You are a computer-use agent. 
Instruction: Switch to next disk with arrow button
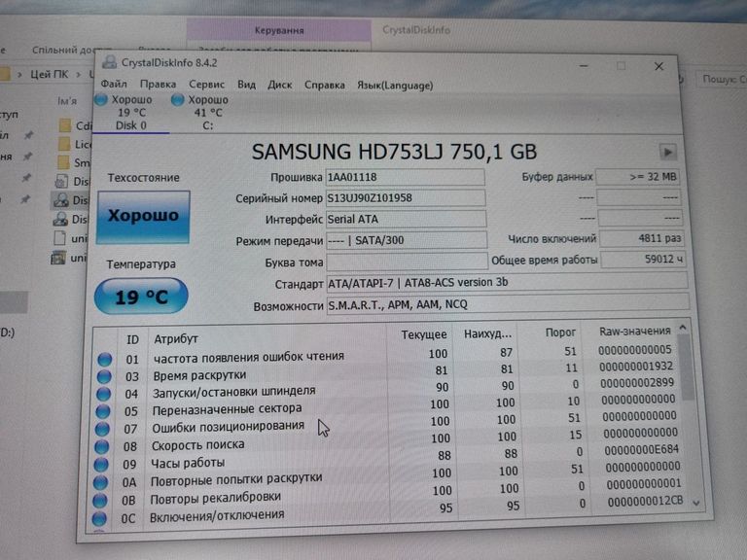click(667, 153)
